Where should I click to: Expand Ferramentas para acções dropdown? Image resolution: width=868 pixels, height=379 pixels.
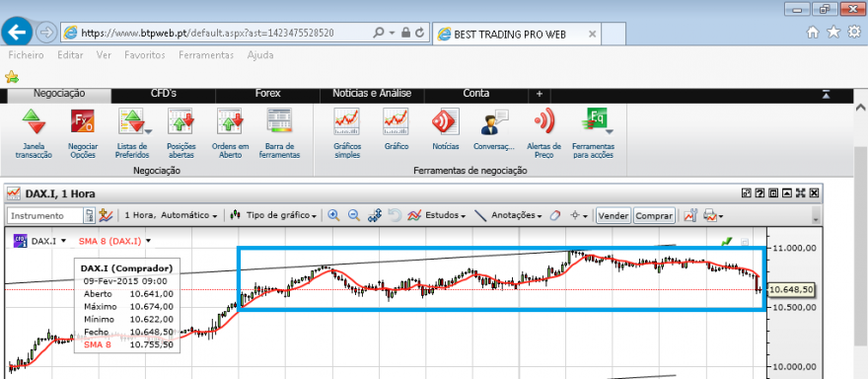[x=610, y=132]
